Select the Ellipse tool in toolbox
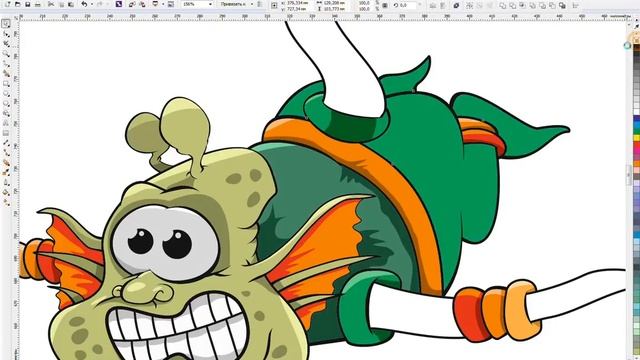640x360 pixels. point(6,93)
